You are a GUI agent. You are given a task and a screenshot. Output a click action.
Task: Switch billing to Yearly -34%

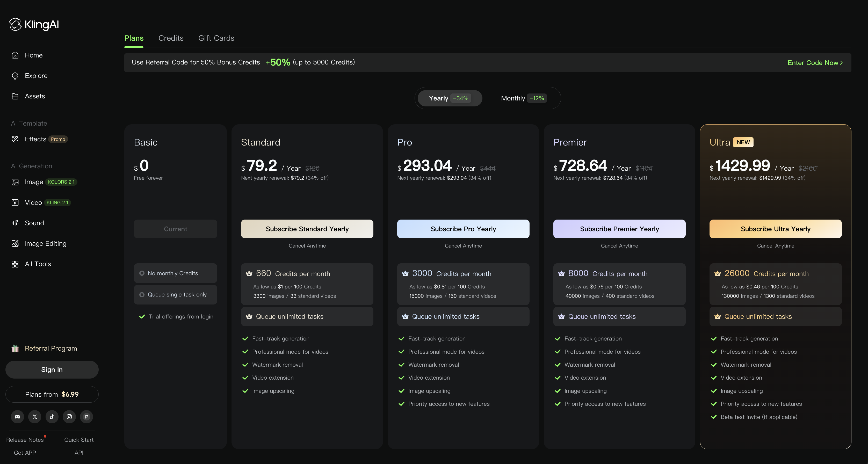(x=450, y=98)
